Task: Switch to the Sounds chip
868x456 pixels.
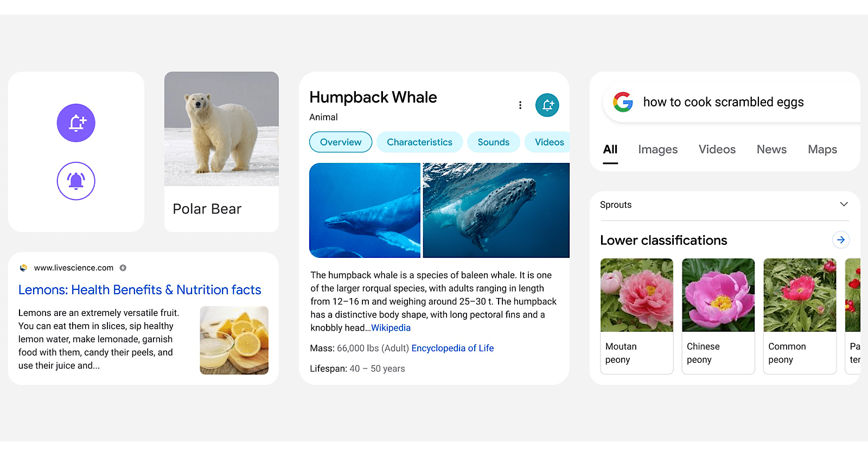Action: (493, 142)
